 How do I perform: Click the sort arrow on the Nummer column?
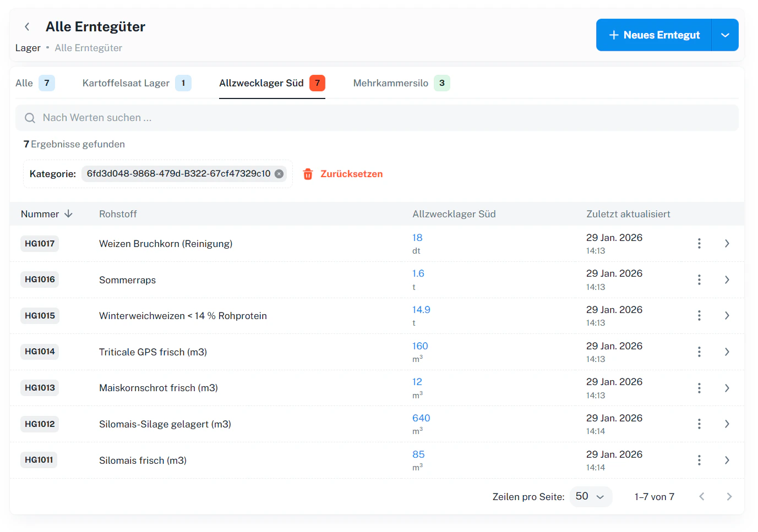click(69, 214)
